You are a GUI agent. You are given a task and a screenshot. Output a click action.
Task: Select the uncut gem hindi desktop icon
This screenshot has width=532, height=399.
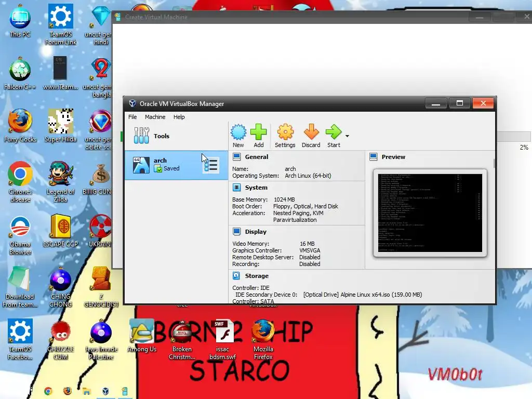pyautogui.click(x=100, y=25)
